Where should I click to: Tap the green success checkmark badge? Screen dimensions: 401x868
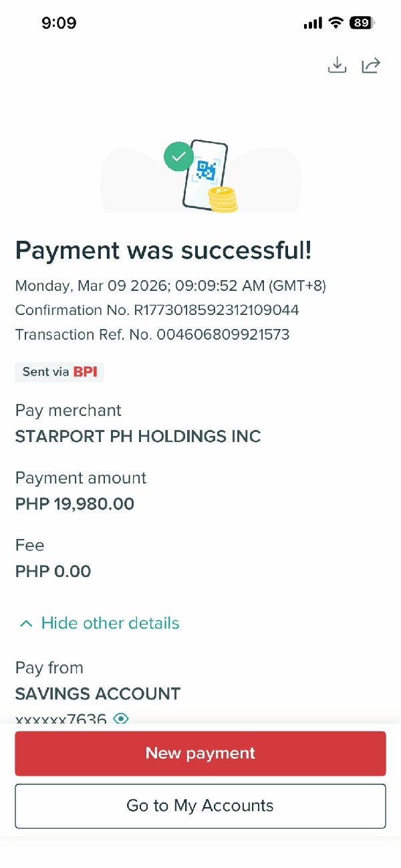pyautogui.click(x=178, y=156)
